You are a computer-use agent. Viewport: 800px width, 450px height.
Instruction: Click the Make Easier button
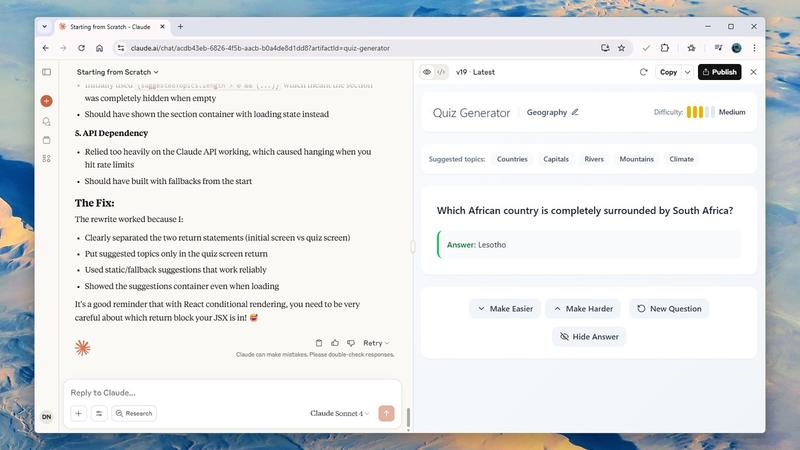pos(505,309)
